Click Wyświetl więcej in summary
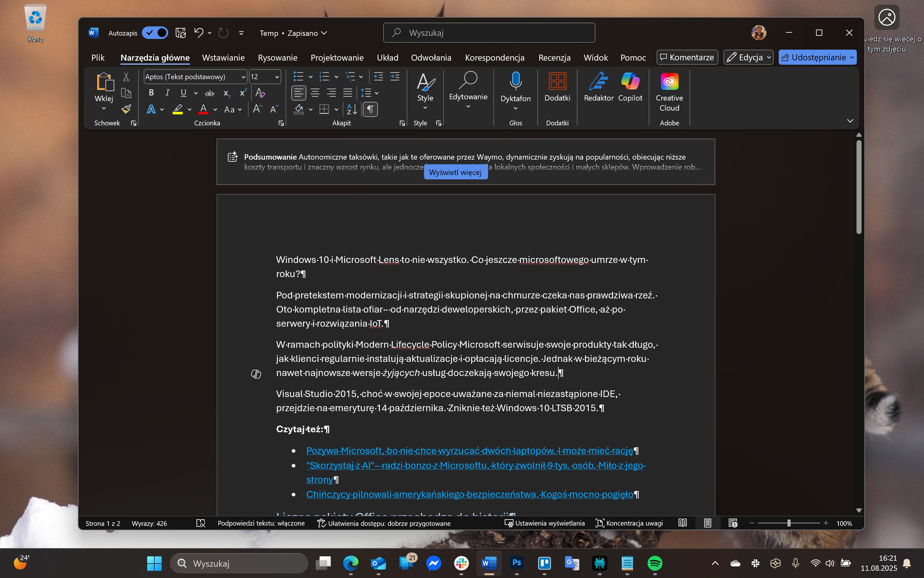 [x=455, y=172]
